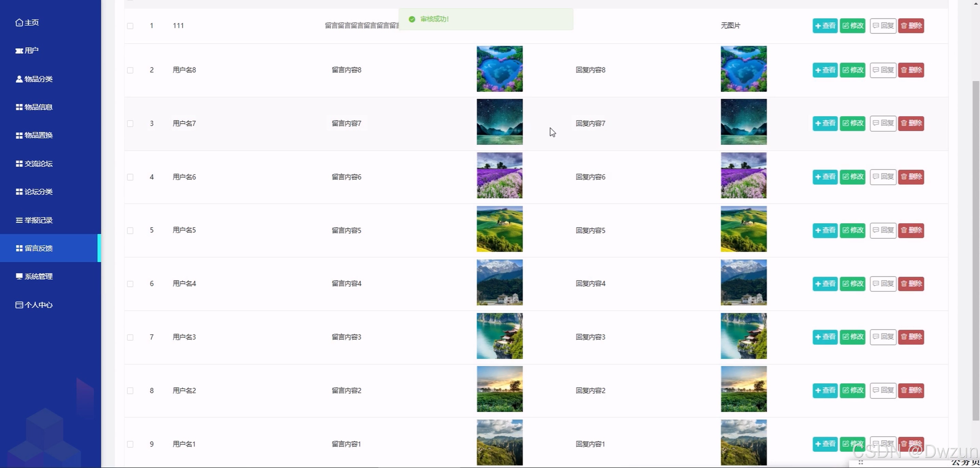Viewport: 980px width, 468px height.
Task: Click 修改 button for 用户名6
Action: 852,177
